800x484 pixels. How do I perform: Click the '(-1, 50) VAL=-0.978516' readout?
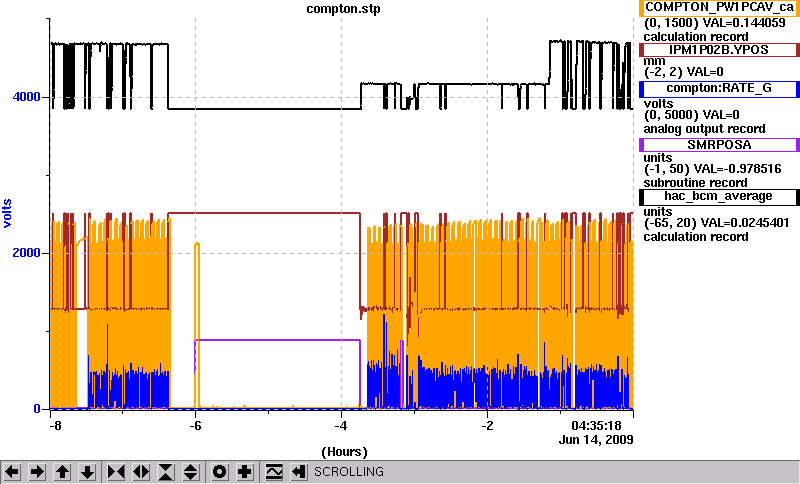pos(712,169)
